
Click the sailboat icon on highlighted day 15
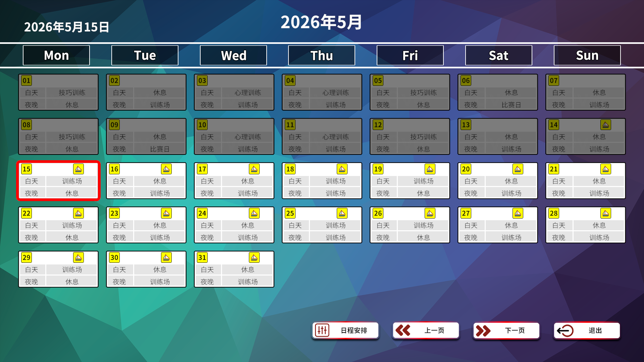(x=78, y=169)
